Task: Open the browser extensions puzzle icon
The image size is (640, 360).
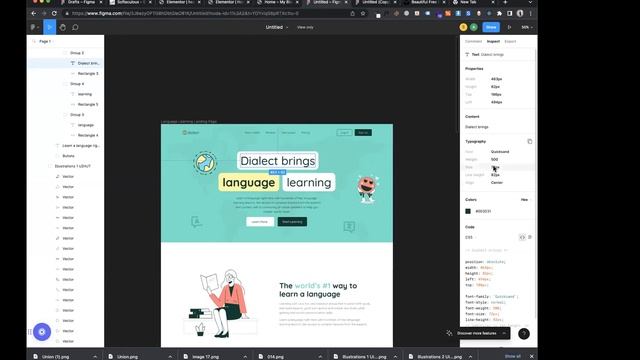Action: coord(499,13)
